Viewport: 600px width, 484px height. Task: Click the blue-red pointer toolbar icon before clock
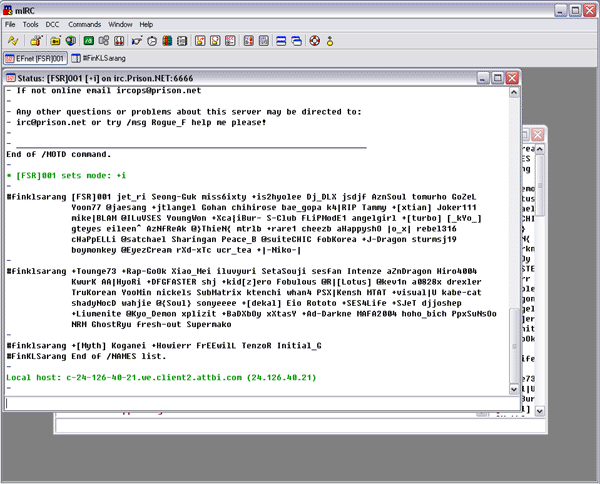(x=137, y=41)
